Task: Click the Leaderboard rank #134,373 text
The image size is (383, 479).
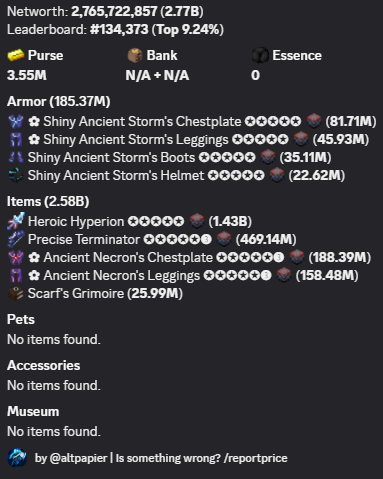Action: (x=119, y=29)
